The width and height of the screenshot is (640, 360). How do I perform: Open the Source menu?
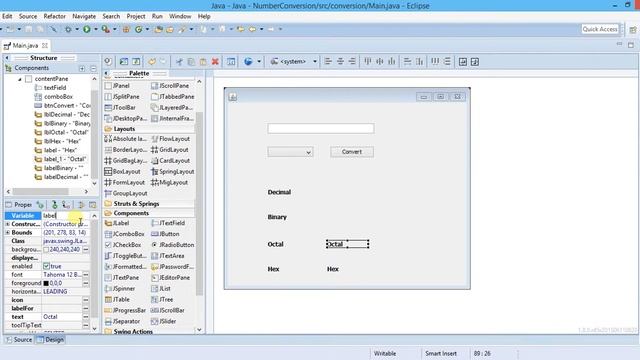pos(28,16)
